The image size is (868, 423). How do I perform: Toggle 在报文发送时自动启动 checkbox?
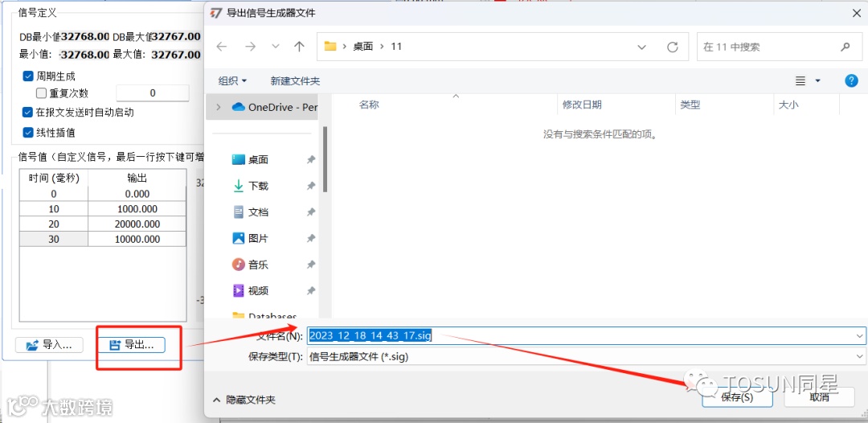pos(27,113)
